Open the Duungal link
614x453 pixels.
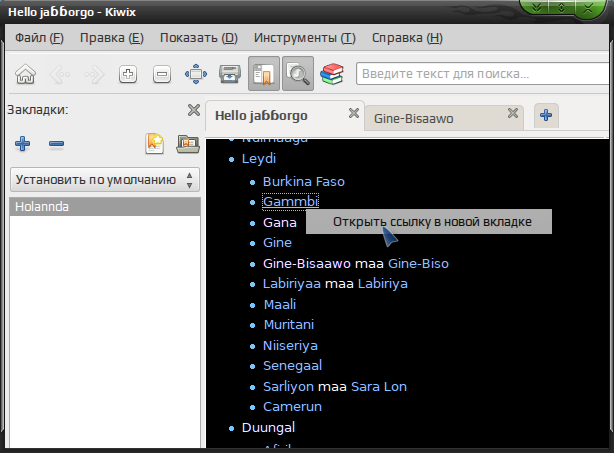(268, 428)
